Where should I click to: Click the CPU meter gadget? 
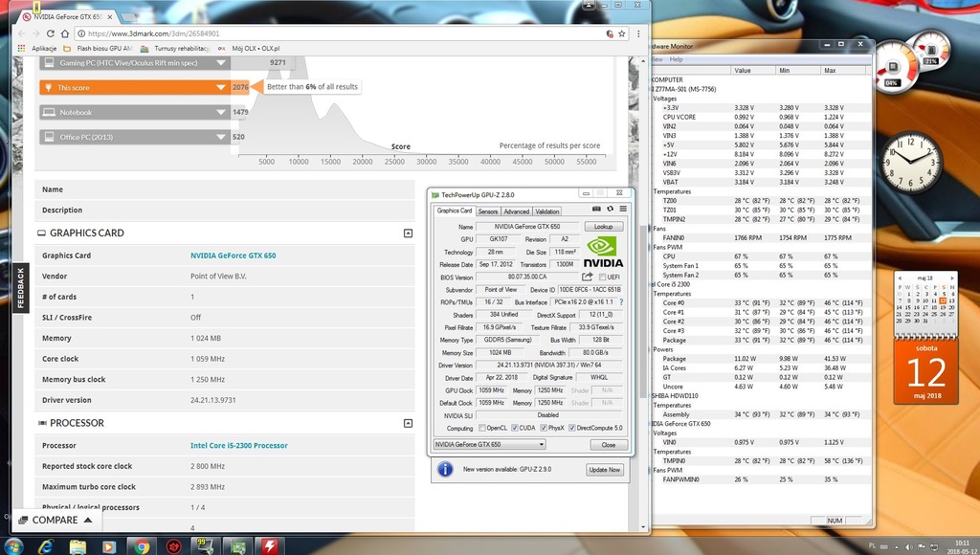click(x=896, y=66)
